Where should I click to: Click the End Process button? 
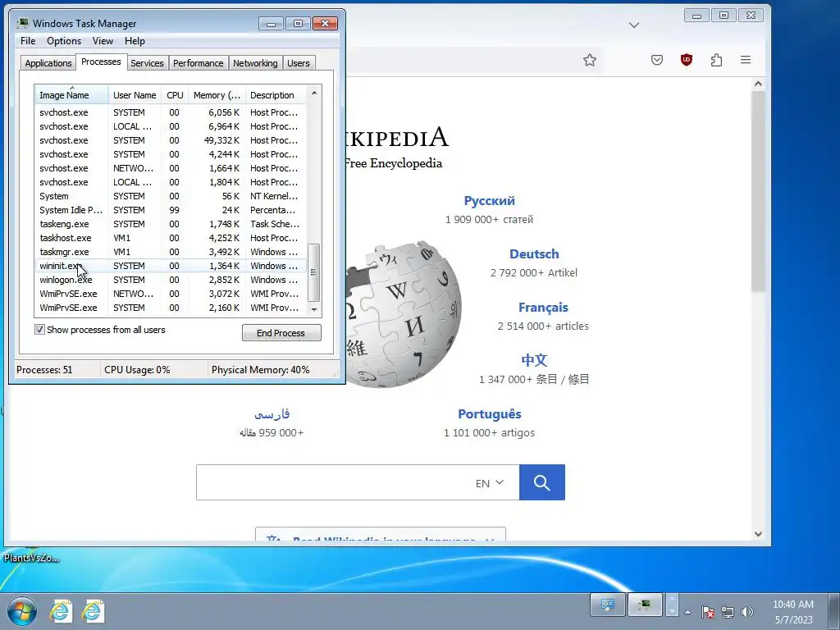(281, 333)
